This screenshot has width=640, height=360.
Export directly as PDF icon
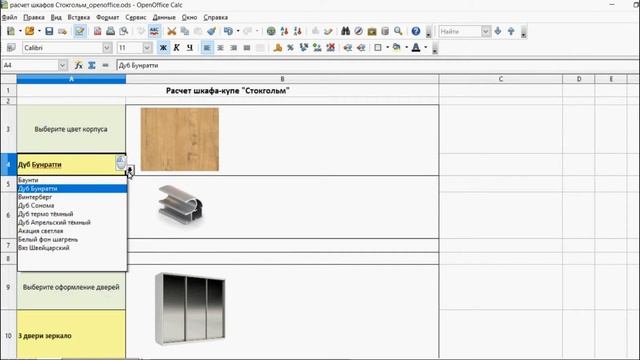pos(97,31)
